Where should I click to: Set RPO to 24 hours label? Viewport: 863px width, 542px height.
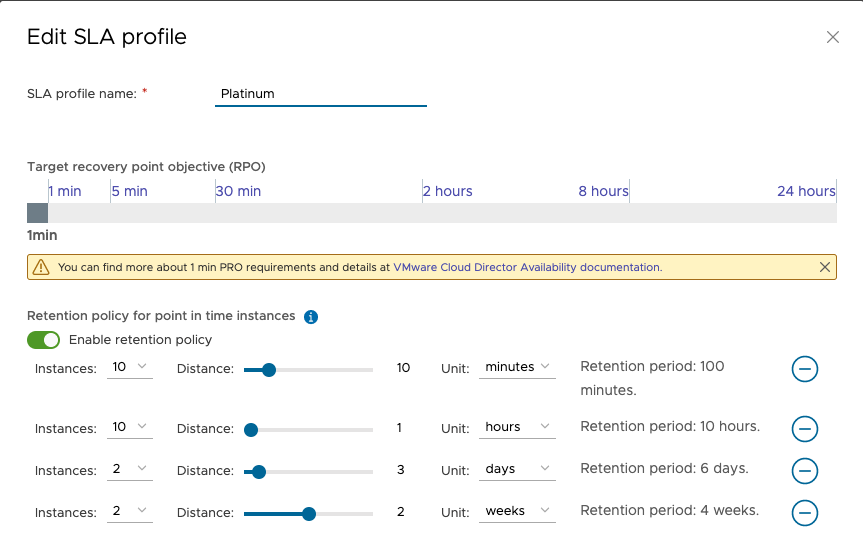coord(806,191)
